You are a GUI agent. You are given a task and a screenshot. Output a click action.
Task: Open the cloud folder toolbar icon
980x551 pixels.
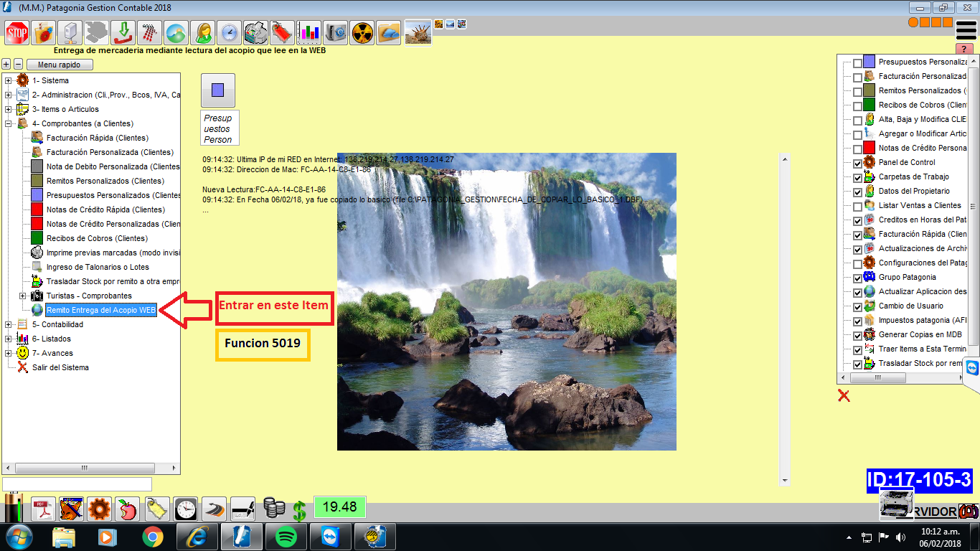pos(389,33)
